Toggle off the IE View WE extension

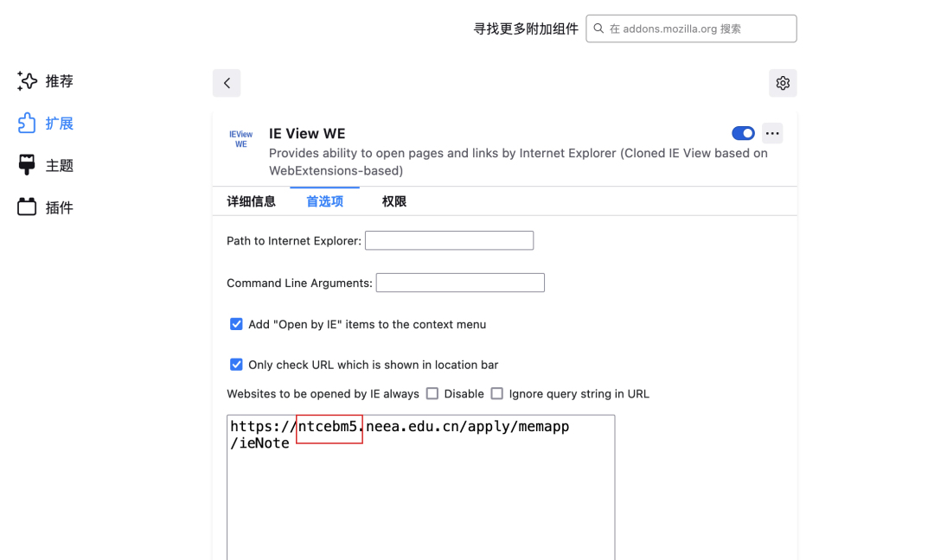click(743, 133)
